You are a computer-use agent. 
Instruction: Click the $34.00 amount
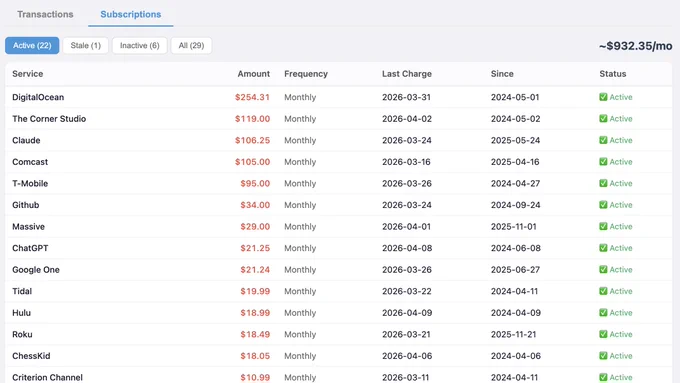coord(255,205)
